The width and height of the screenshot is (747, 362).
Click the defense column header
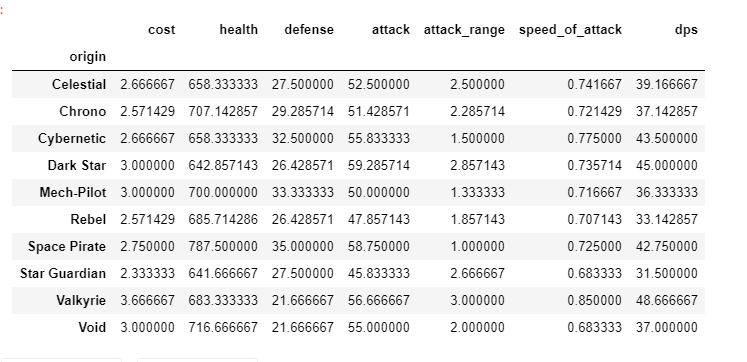309,30
